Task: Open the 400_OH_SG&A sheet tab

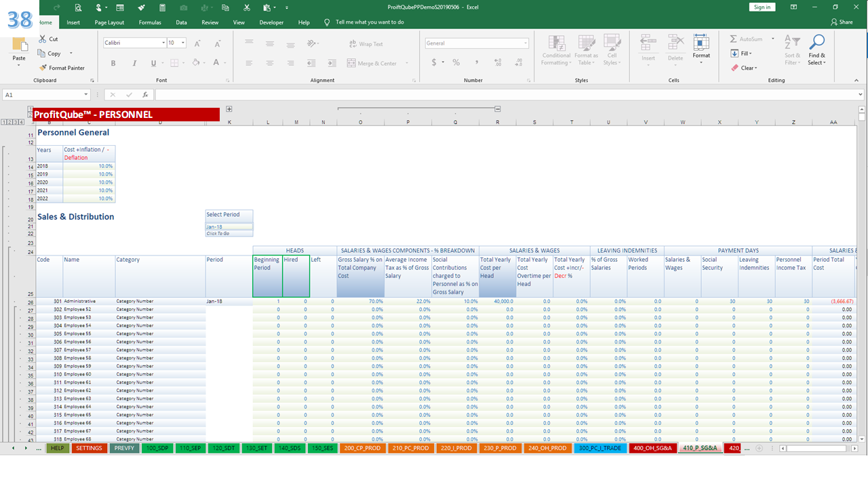Action: coord(652,448)
